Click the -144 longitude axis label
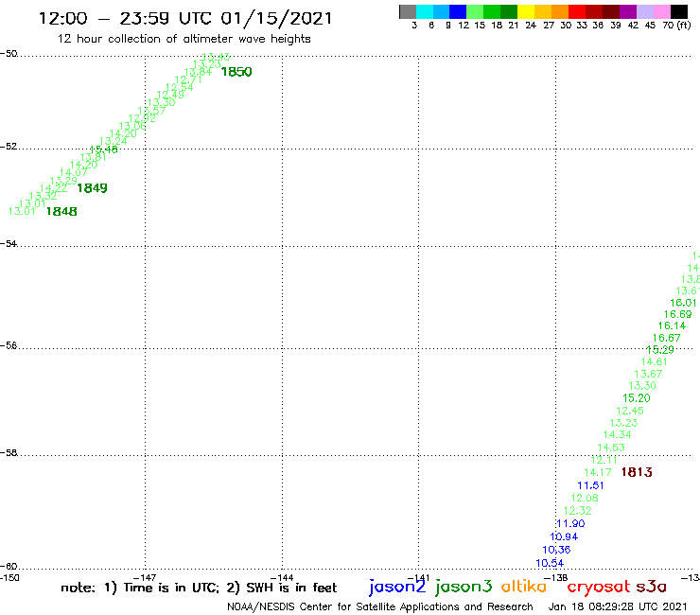Viewport: 700px width, 615px height. 282,577
